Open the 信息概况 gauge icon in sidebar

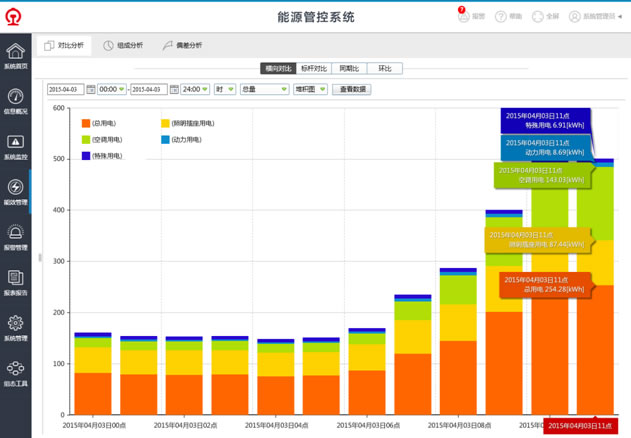[x=15, y=96]
